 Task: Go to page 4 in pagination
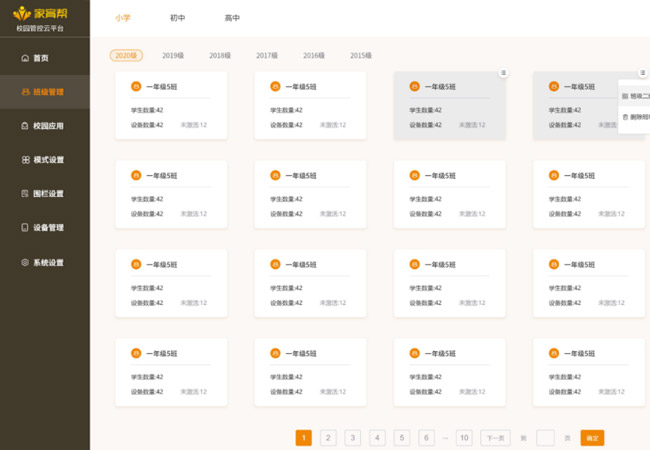377,438
